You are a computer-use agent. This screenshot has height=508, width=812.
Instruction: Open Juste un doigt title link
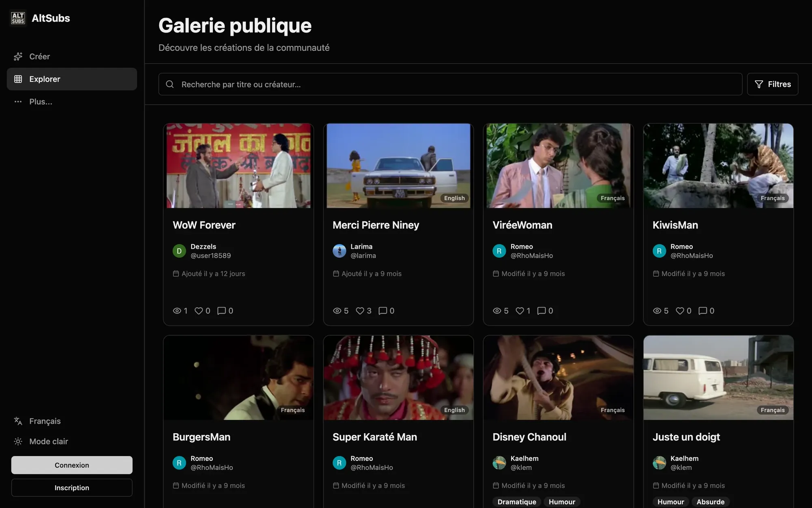[686, 437]
